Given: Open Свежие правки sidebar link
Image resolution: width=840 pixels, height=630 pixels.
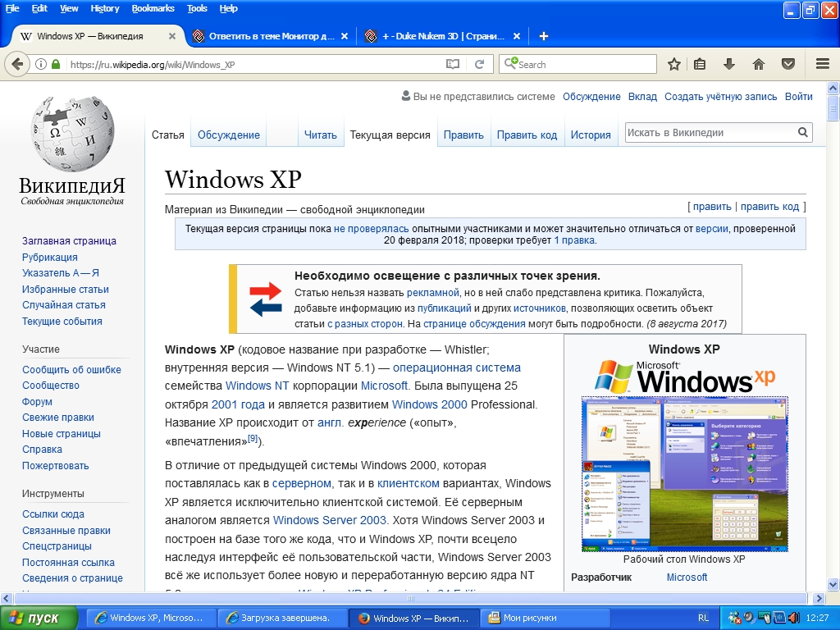Looking at the screenshot, I should coord(58,418).
